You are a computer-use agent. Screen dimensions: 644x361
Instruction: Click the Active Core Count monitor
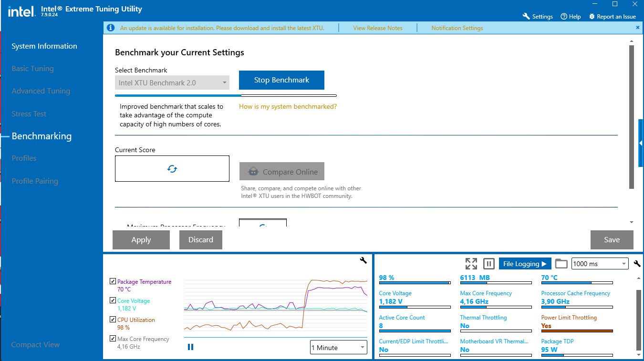pyautogui.click(x=415, y=323)
